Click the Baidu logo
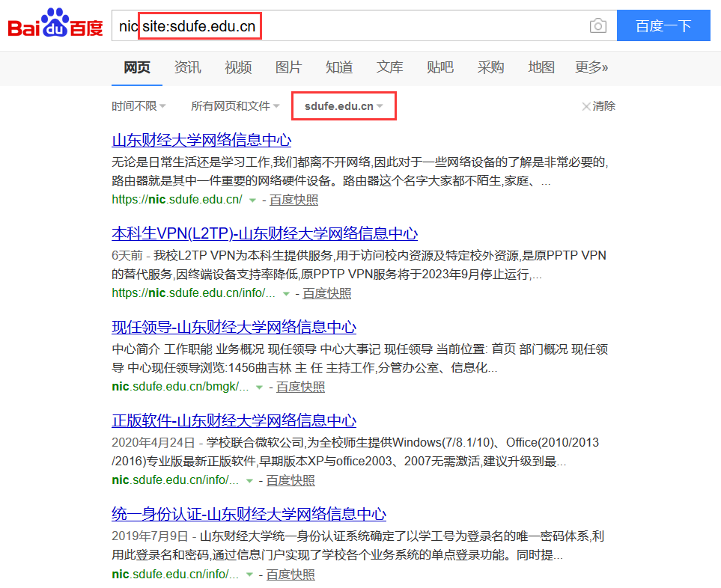 [55, 26]
